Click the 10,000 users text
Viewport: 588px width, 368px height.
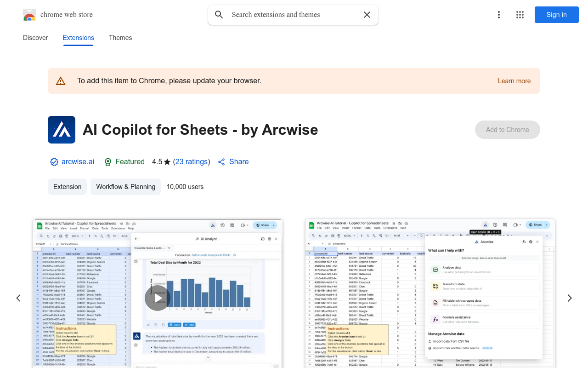(185, 187)
